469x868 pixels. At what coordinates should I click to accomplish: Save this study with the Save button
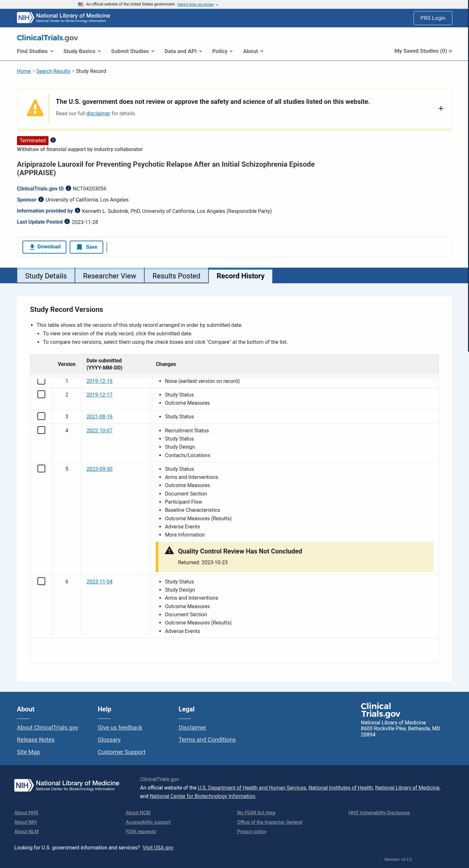tap(86, 247)
